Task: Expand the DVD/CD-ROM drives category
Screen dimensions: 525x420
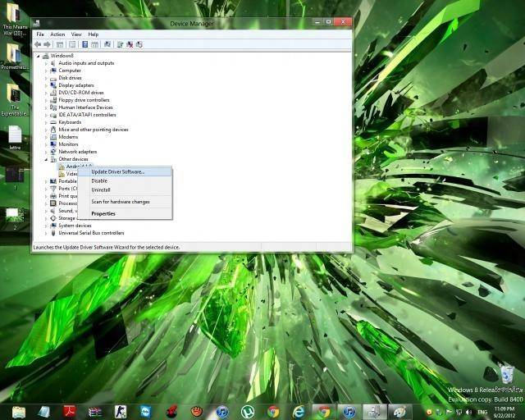Action: click(46, 93)
